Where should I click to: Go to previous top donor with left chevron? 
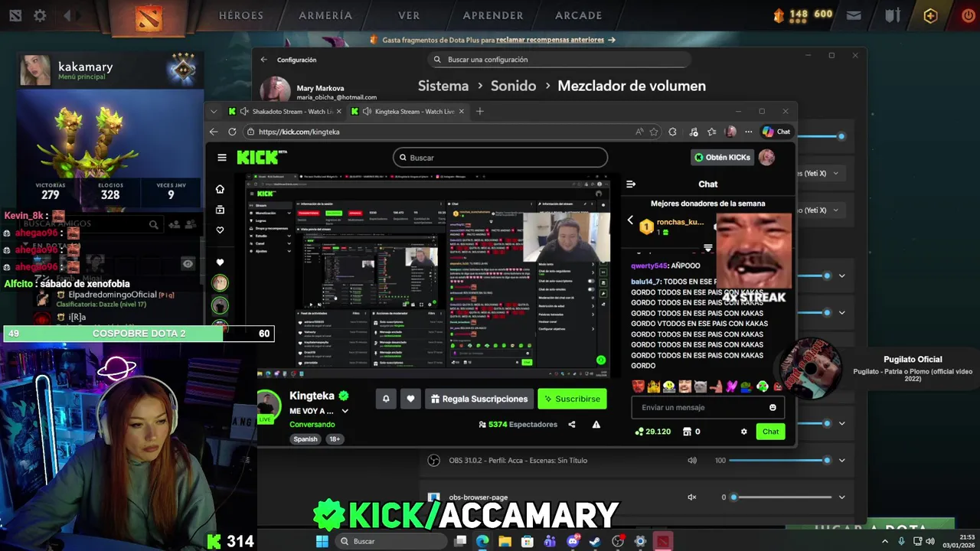(630, 221)
